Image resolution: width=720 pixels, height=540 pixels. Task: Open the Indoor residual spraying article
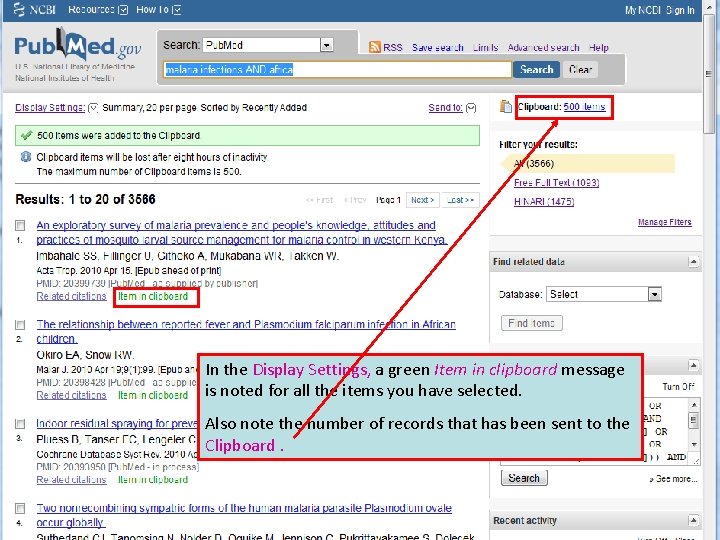pos(117,423)
